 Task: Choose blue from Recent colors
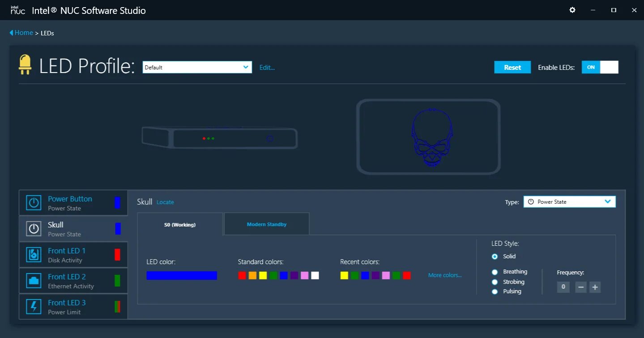365,275
